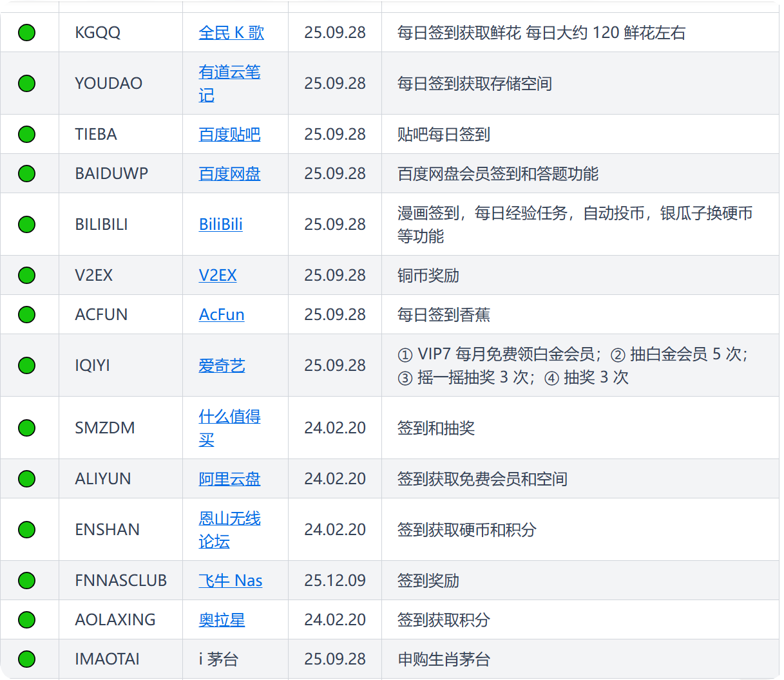Click the description 签到获取免费会员和空间
The height and width of the screenshot is (680, 784).
coord(483,478)
